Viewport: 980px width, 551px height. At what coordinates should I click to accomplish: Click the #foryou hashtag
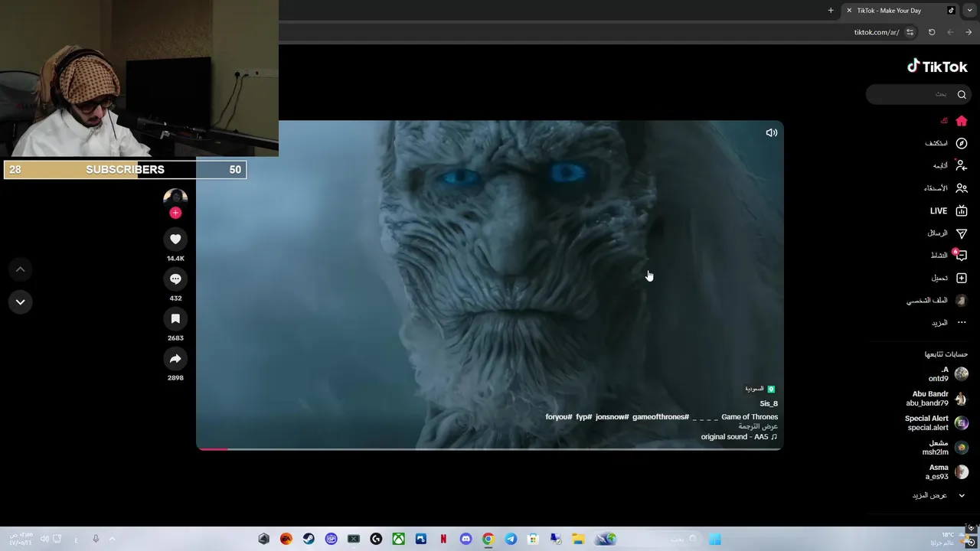(x=559, y=417)
